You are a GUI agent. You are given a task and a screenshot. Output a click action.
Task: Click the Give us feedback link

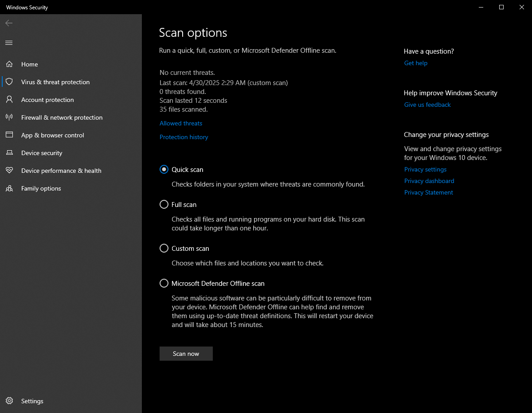point(427,105)
